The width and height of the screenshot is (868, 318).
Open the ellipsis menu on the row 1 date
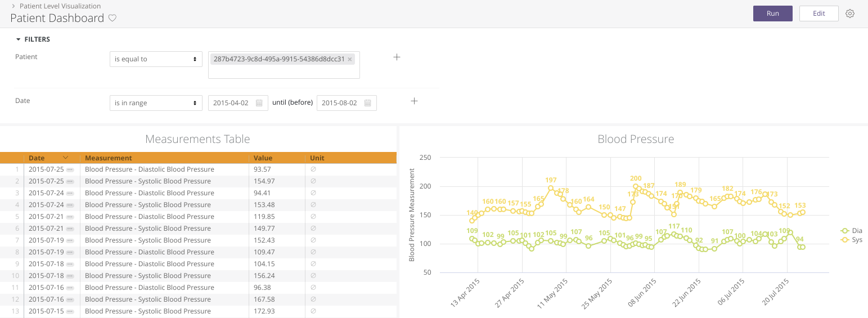point(70,169)
